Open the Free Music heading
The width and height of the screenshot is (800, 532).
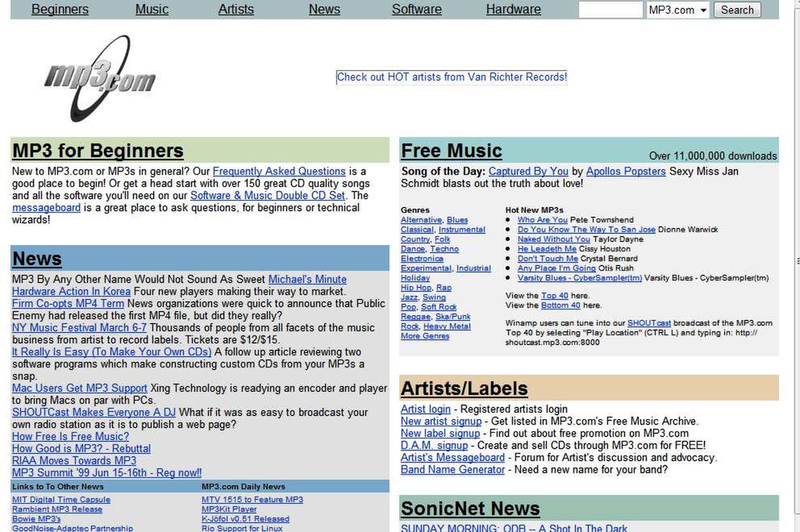(452, 151)
